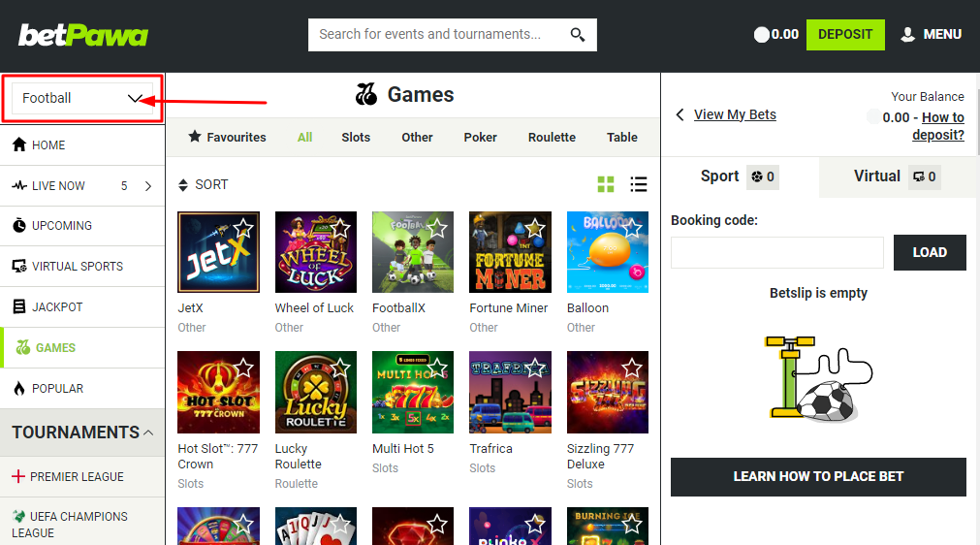Go to HOME in sidebar

(82, 145)
